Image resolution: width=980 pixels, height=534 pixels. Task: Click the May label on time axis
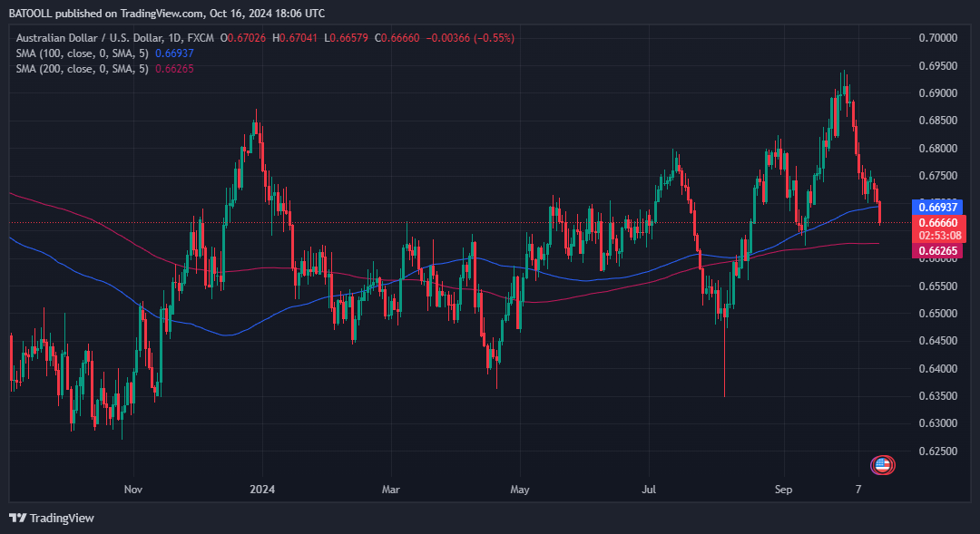(x=519, y=490)
